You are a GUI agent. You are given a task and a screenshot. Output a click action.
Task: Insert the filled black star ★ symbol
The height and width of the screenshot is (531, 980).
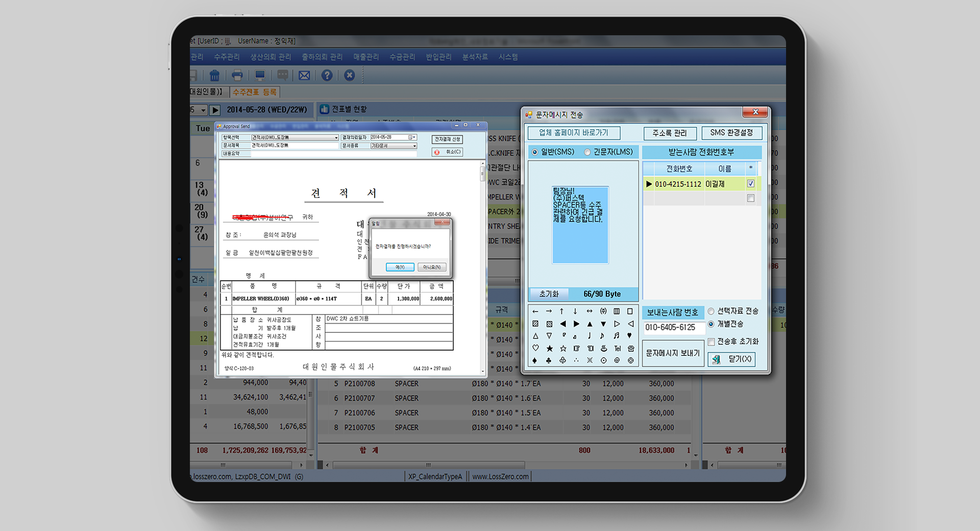(x=549, y=348)
